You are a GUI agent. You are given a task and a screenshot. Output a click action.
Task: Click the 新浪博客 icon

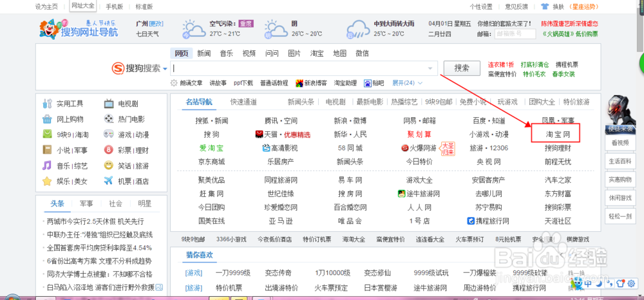[299, 83]
